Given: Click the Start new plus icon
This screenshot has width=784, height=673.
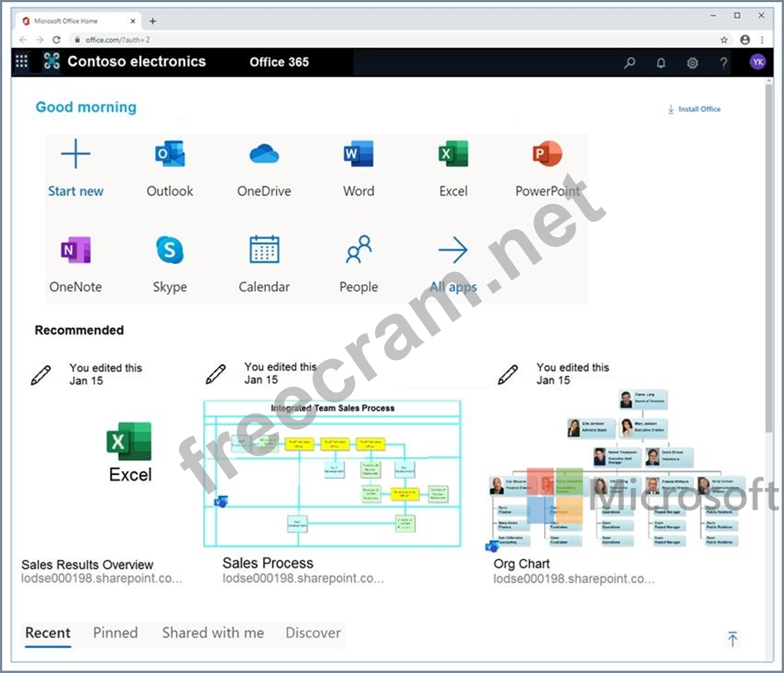Looking at the screenshot, I should pyautogui.click(x=76, y=154).
